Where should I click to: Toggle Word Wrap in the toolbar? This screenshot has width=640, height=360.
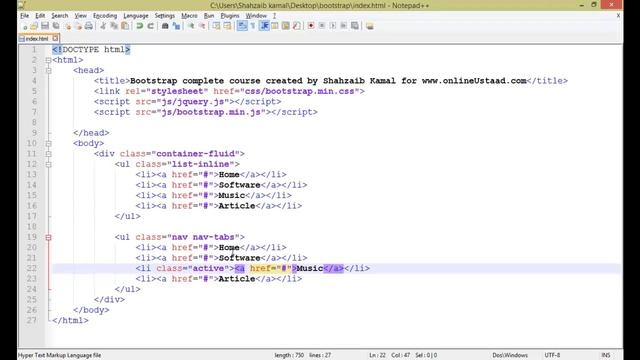point(242,26)
